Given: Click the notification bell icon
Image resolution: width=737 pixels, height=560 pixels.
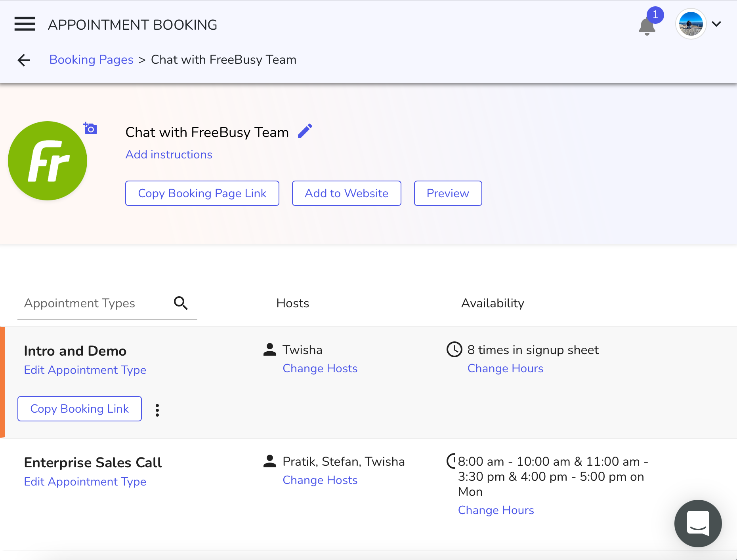Looking at the screenshot, I should (647, 27).
